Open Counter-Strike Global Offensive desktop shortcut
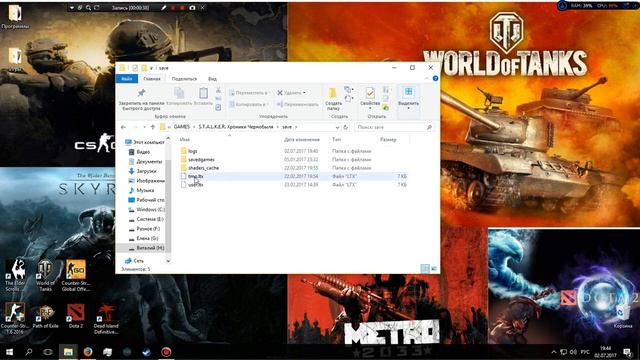The image size is (640, 360). (x=76, y=276)
